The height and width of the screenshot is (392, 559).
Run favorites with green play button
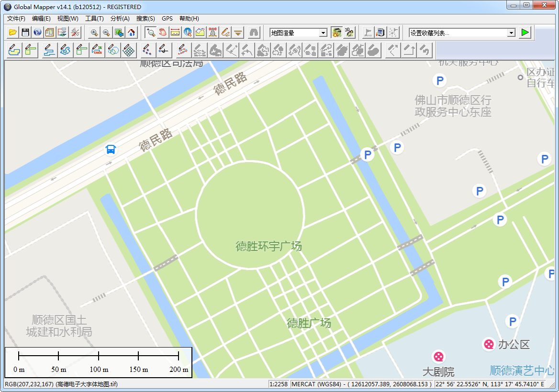tap(525, 33)
